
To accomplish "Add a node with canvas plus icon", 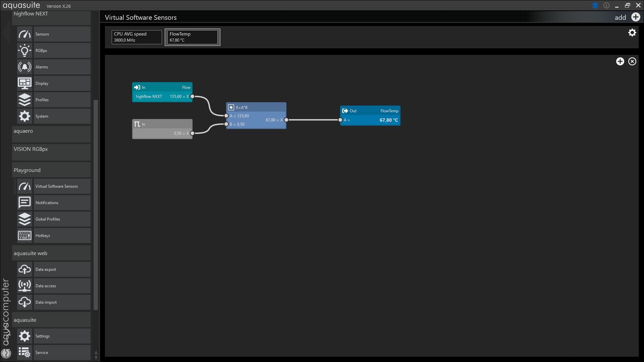I will (620, 61).
